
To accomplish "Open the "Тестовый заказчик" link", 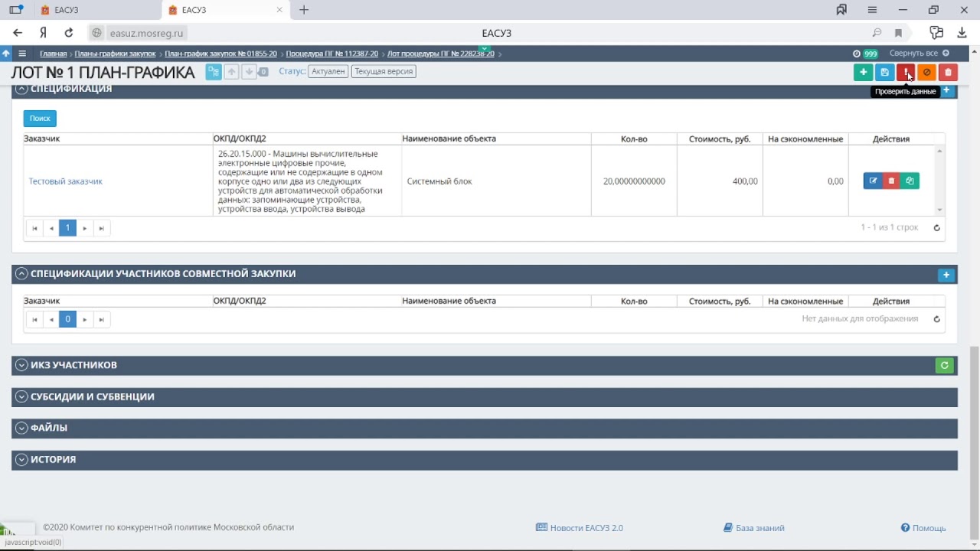I will tap(66, 181).
